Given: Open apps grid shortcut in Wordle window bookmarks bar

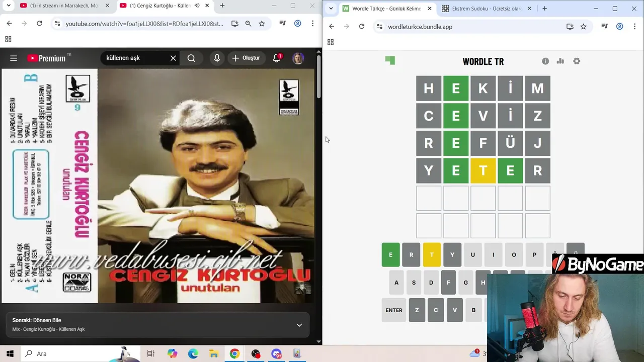Looking at the screenshot, I should (330, 42).
